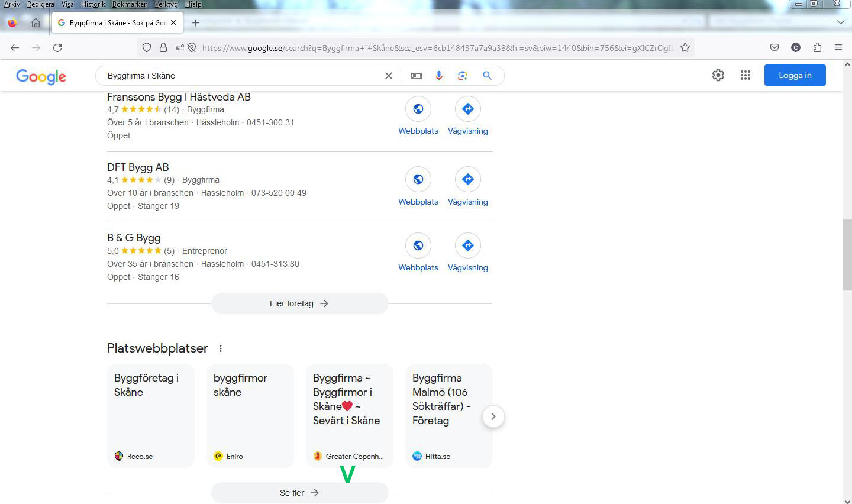Image resolution: width=852 pixels, height=504 pixels.
Task: Get Vägvisning to Franssons Bygg I Hästveda
Action: [468, 117]
